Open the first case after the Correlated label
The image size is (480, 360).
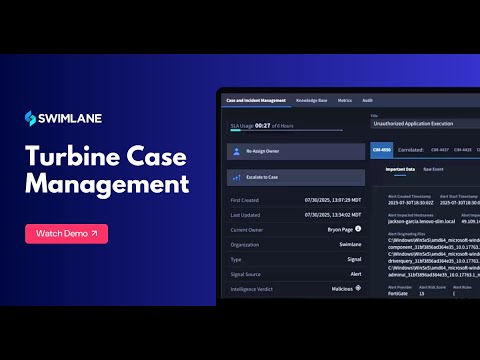[x=440, y=150]
